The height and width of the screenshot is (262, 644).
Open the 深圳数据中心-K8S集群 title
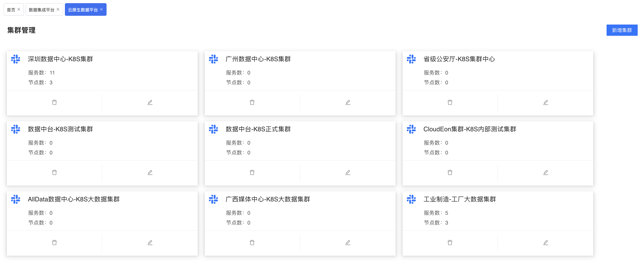(60, 59)
